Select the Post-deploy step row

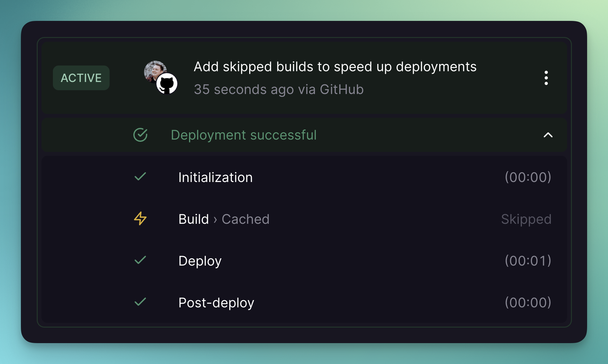[x=216, y=302]
